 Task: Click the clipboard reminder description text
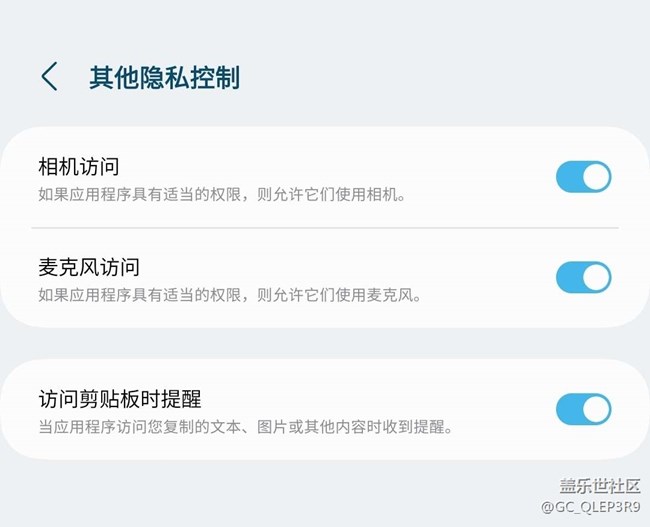pos(246,428)
